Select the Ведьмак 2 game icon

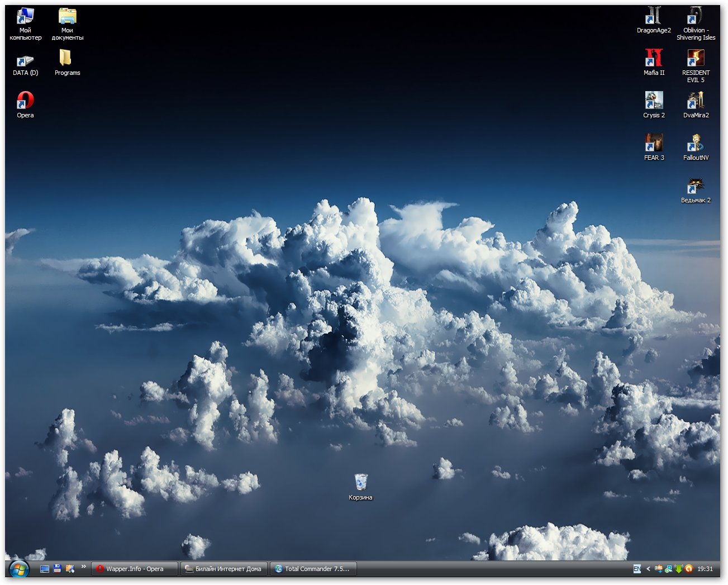pos(696,186)
